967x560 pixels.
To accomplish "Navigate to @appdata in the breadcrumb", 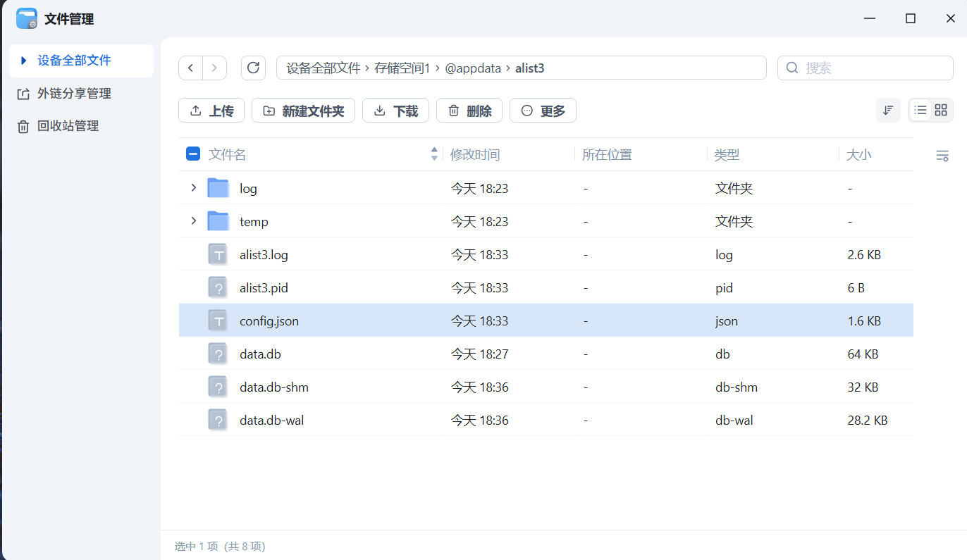I will click(x=472, y=68).
